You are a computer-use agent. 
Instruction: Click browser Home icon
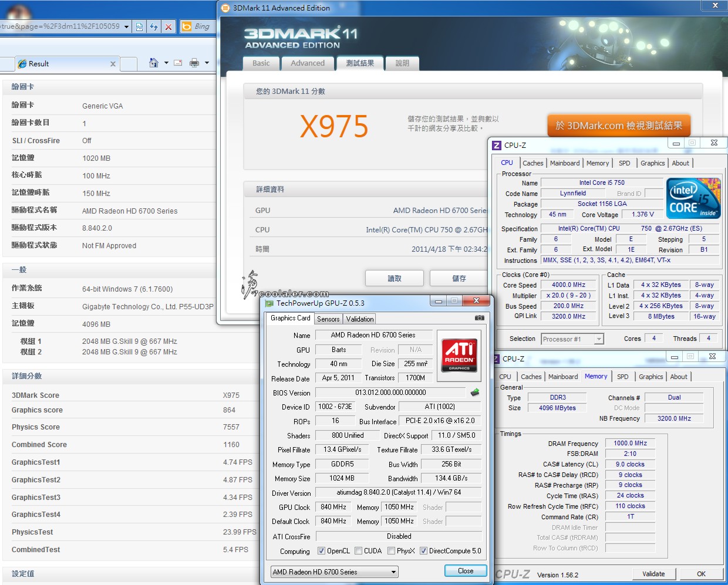pyautogui.click(x=154, y=63)
